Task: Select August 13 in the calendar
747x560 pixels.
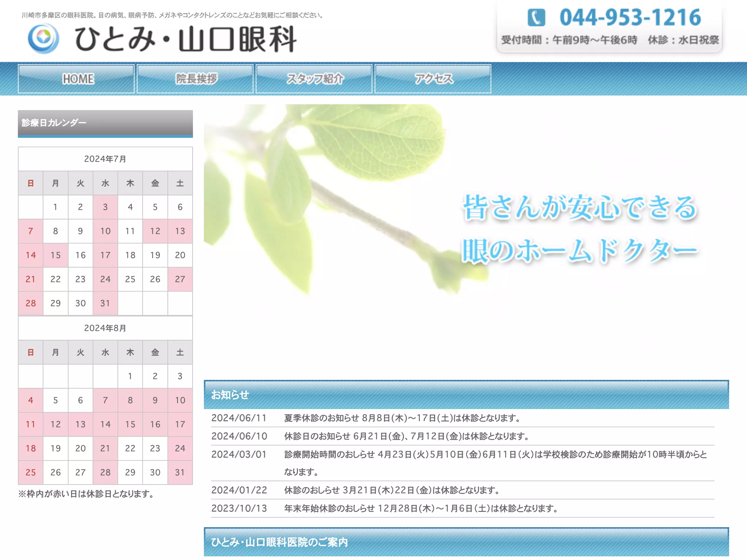Action: click(x=80, y=424)
